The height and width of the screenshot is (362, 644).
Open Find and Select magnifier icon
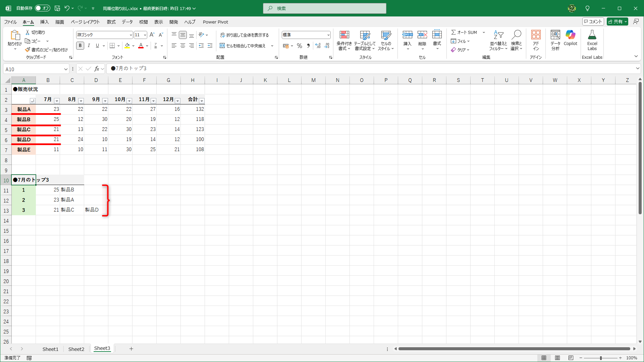pos(517,35)
